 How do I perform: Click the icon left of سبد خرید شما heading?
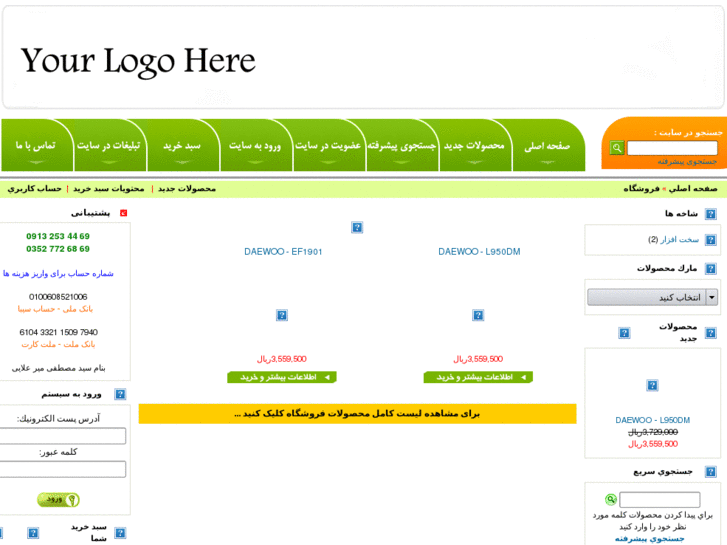33,533
